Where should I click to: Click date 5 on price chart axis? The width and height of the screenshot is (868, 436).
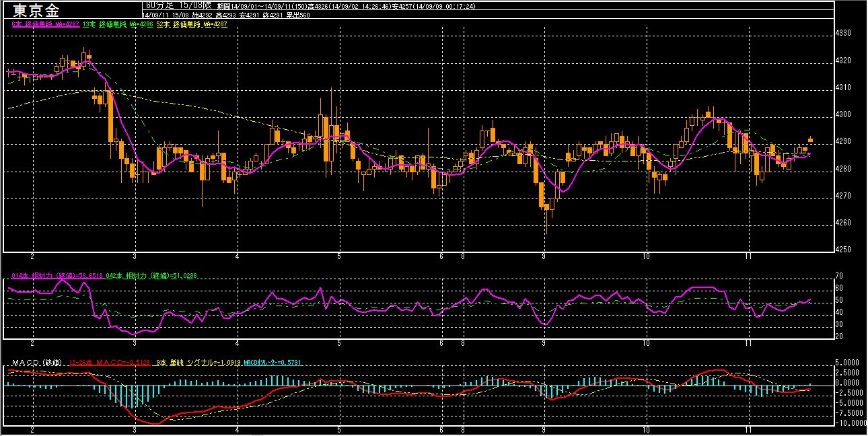[340, 257]
